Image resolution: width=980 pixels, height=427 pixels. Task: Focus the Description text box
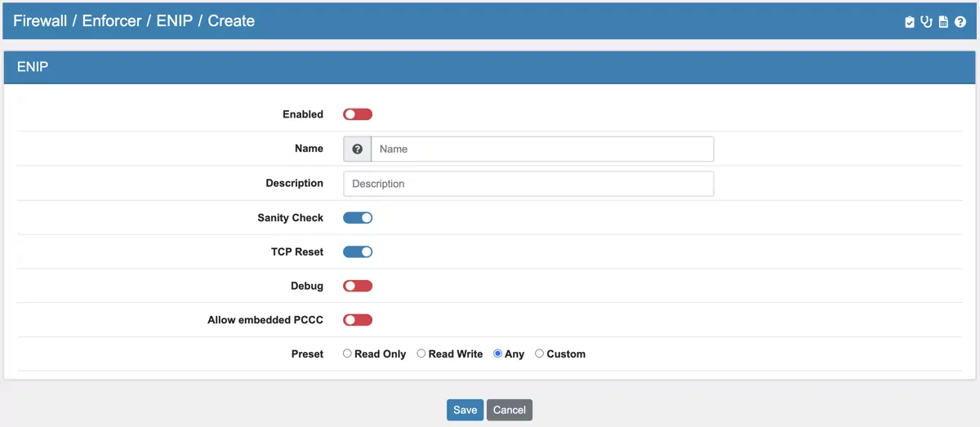[528, 184]
